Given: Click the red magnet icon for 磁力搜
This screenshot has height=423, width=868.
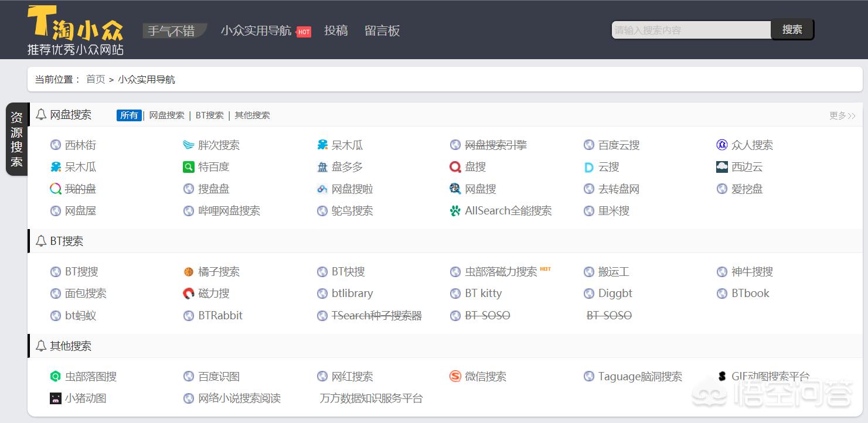Looking at the screenshot, I should (x=188, y=294).
